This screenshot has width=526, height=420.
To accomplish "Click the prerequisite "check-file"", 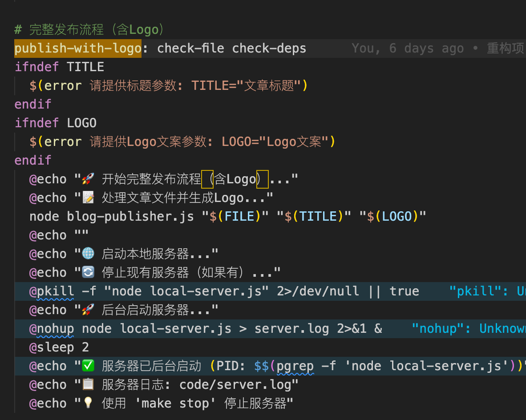I will [x=190, y=48].
